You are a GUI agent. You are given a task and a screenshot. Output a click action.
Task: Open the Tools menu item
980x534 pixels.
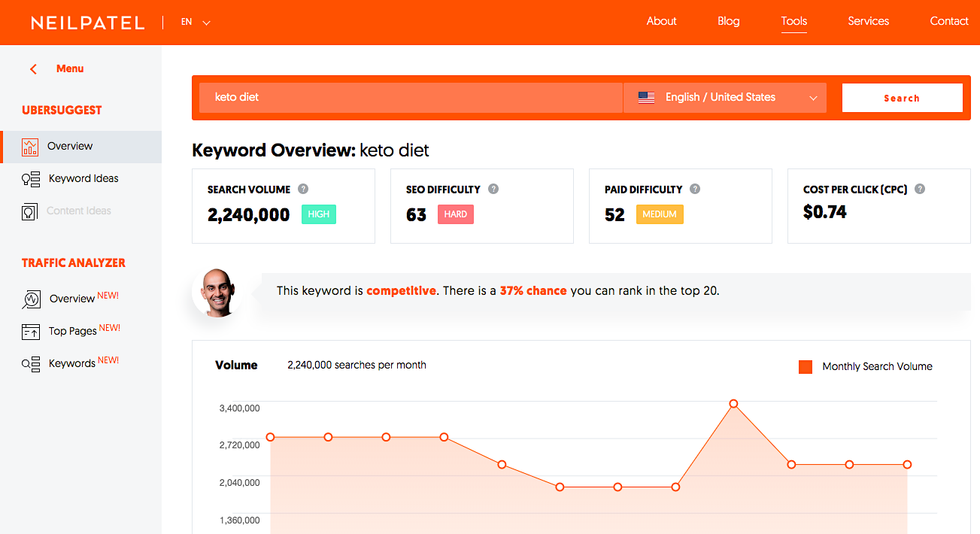click(x=794, y=21)
